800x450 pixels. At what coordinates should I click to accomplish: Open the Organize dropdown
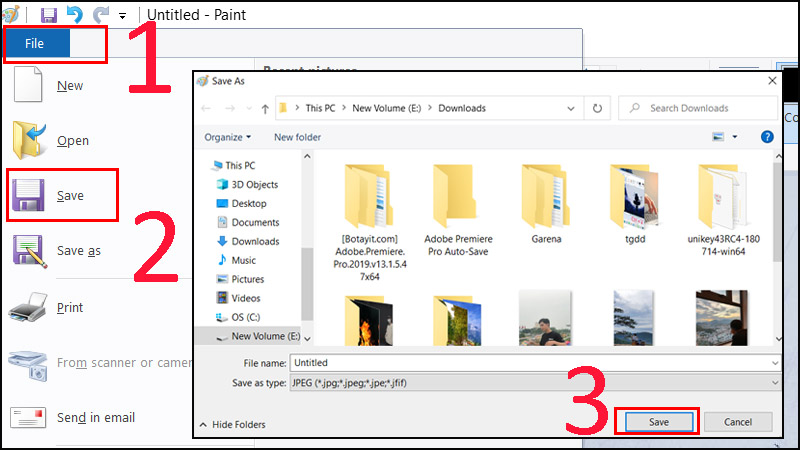pyautogui.click(x=228, y=137)
